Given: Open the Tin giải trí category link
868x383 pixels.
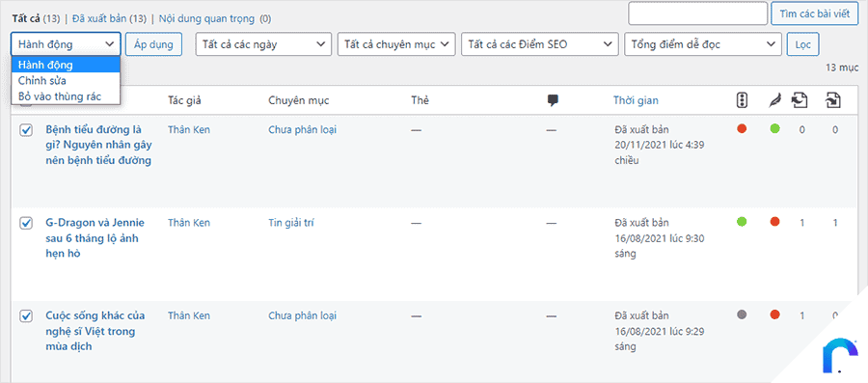Looking at the screenshot, I should [x=291, y=223].
